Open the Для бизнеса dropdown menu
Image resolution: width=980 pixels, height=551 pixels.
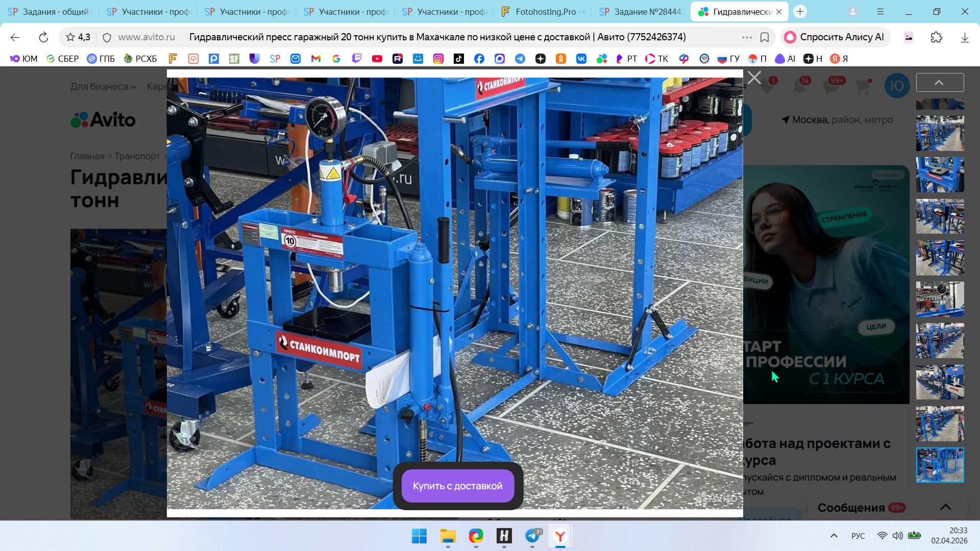[x=103, y=87]
